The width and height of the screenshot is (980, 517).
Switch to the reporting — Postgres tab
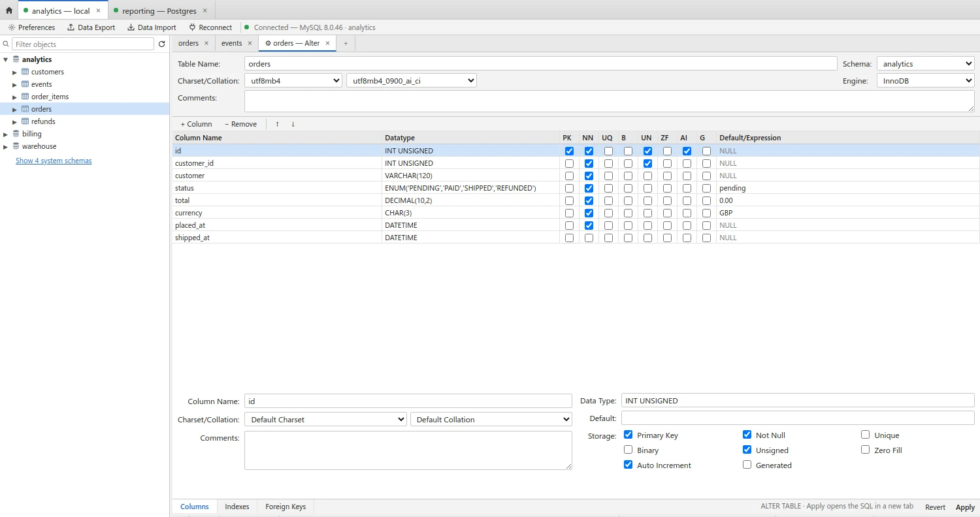click(161, 11)
